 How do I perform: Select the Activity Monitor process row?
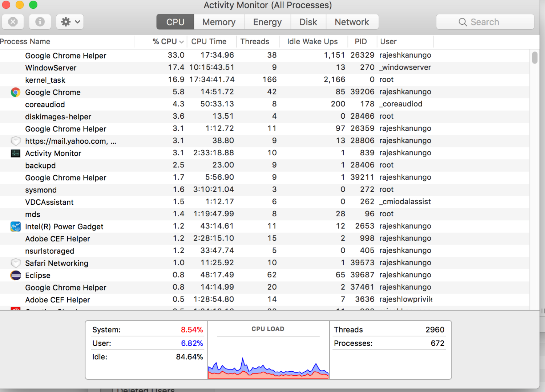pyautogui.click(x=265, y=153)
